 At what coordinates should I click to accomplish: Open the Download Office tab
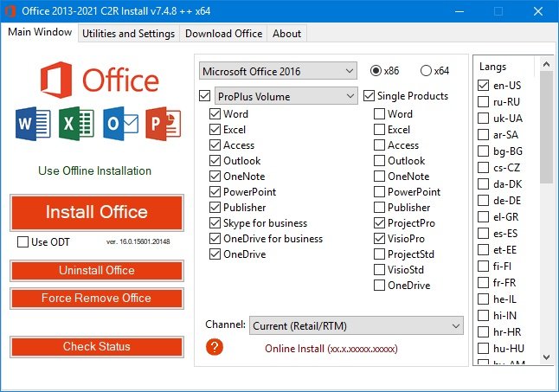[x=223, y=34]
